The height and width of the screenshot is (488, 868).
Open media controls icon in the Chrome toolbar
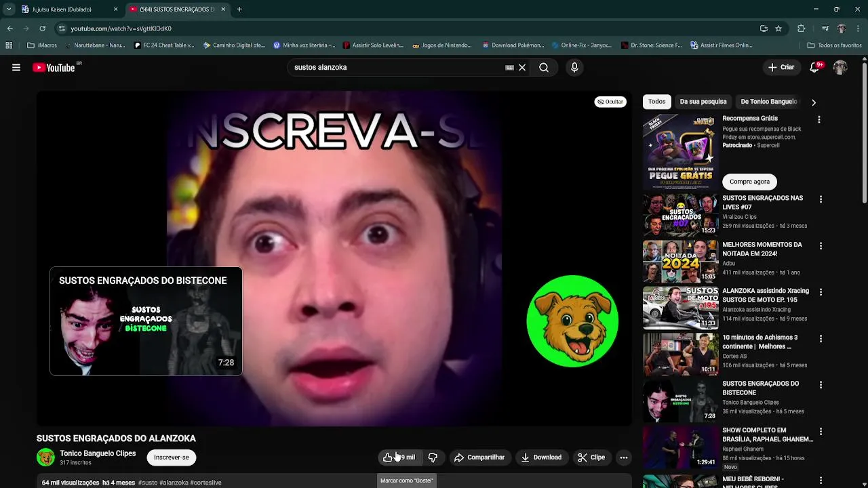tap(825, 28)
